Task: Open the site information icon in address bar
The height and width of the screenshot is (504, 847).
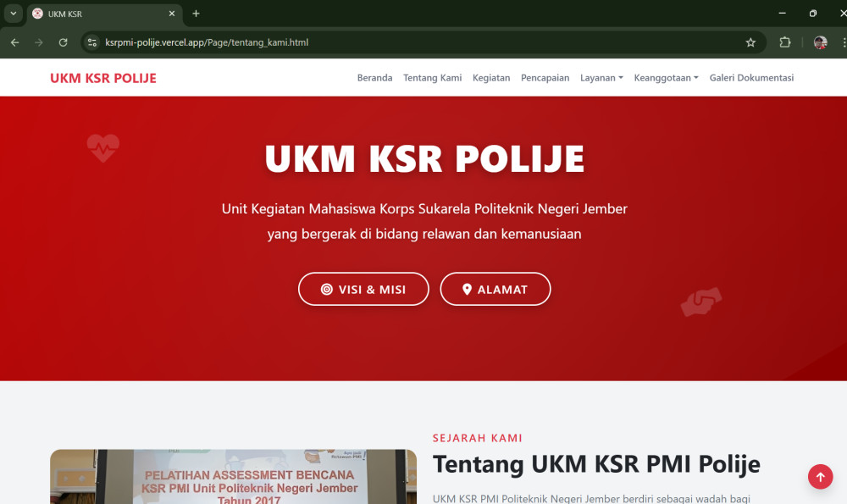Action: (92, 42)
